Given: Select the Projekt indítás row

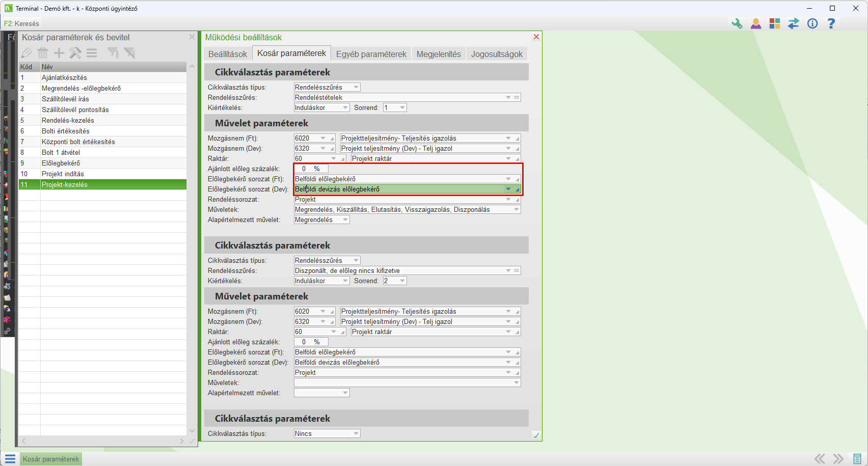Looking at the screenshot, I should point(102,174).
